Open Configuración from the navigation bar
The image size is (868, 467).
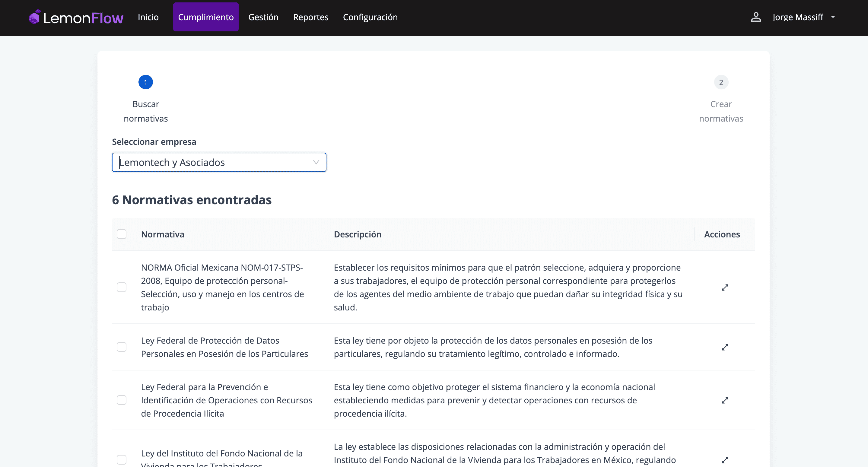coord(370,17)
